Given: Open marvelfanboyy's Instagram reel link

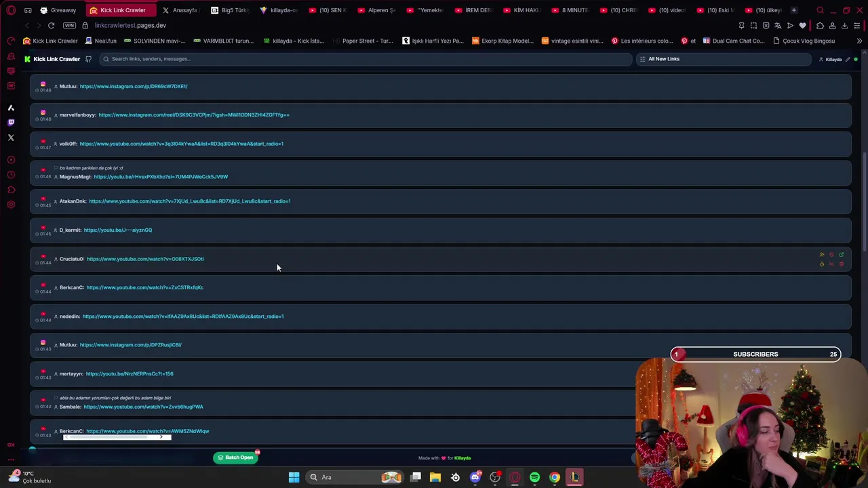Looking at the screenshot, I should click(x=194, y=115).
